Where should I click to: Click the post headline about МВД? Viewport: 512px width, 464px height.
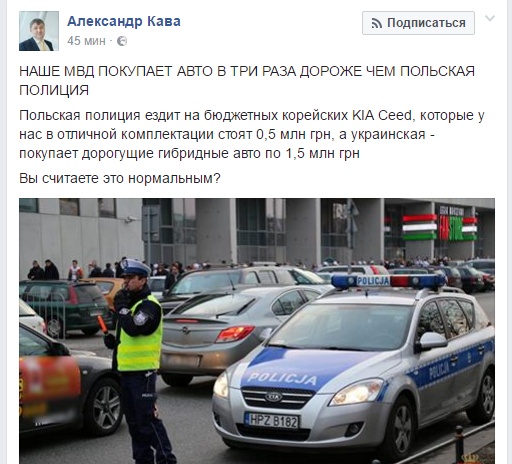tap(247, 81)
